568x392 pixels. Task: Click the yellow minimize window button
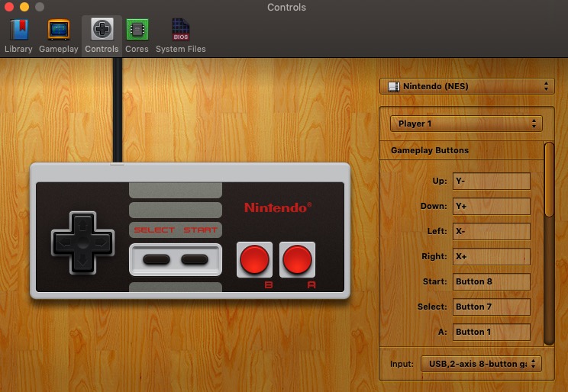pyautogui.click(x=24, y=7)
